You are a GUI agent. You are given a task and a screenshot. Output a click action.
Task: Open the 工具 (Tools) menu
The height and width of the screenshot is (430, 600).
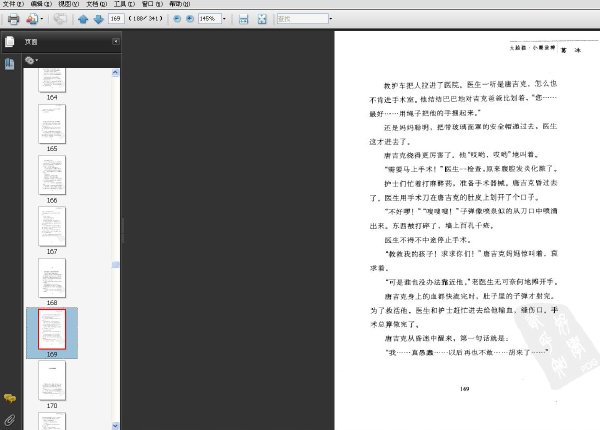(124, 4)
